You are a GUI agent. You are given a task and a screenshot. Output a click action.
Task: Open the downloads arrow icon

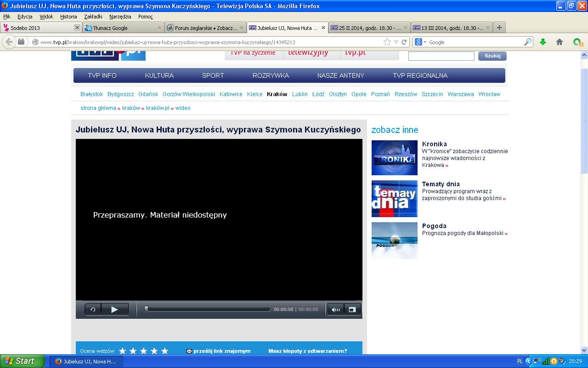tap(543, 42)
